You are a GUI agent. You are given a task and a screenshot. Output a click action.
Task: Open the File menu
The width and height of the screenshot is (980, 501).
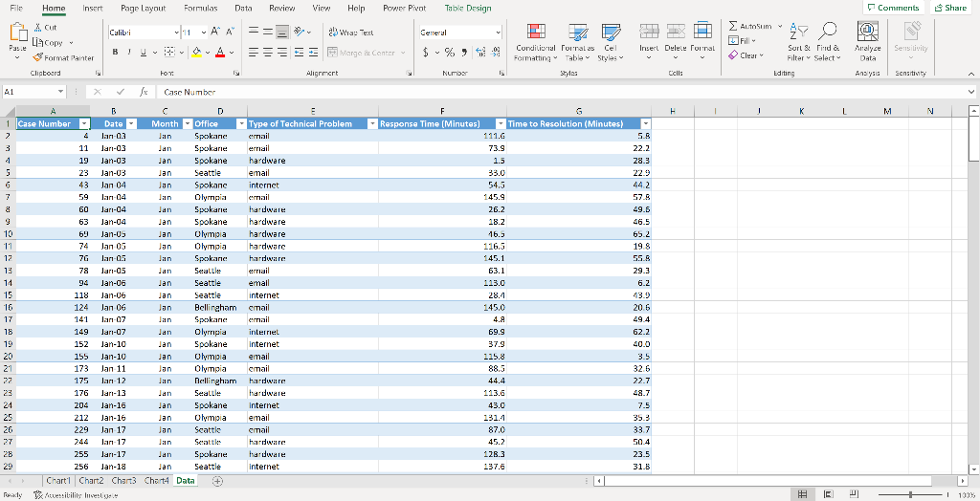click(x=16, y=8)
